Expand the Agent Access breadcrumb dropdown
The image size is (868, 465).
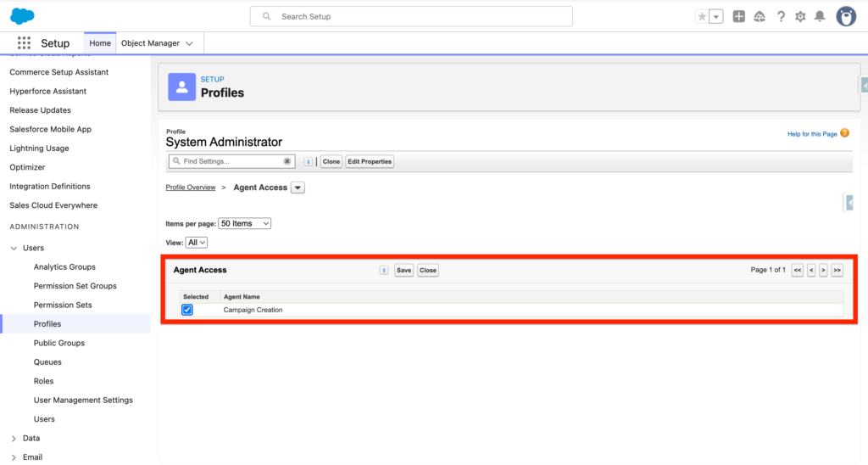[x=298, y=188]
